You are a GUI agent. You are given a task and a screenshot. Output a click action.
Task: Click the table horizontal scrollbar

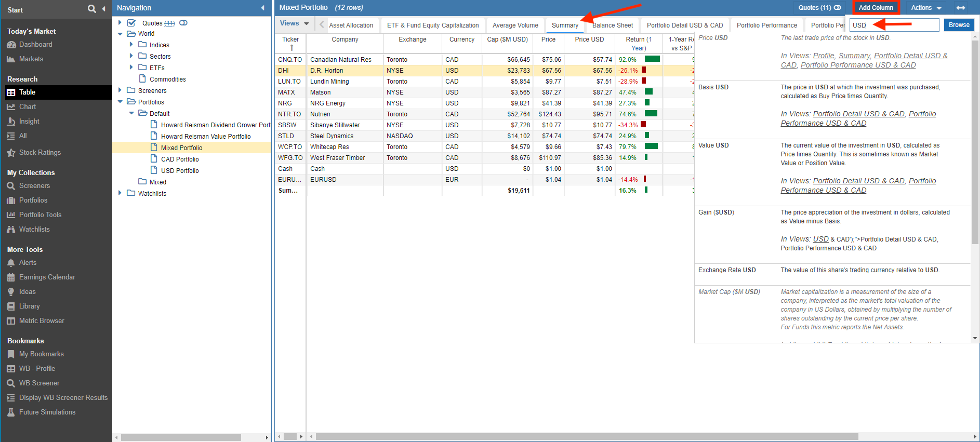tap(587, 437)
